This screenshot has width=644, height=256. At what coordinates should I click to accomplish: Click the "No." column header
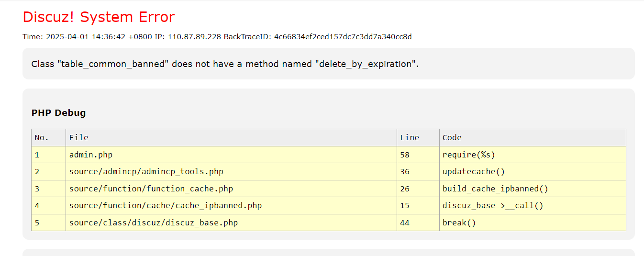pos(49,138)
